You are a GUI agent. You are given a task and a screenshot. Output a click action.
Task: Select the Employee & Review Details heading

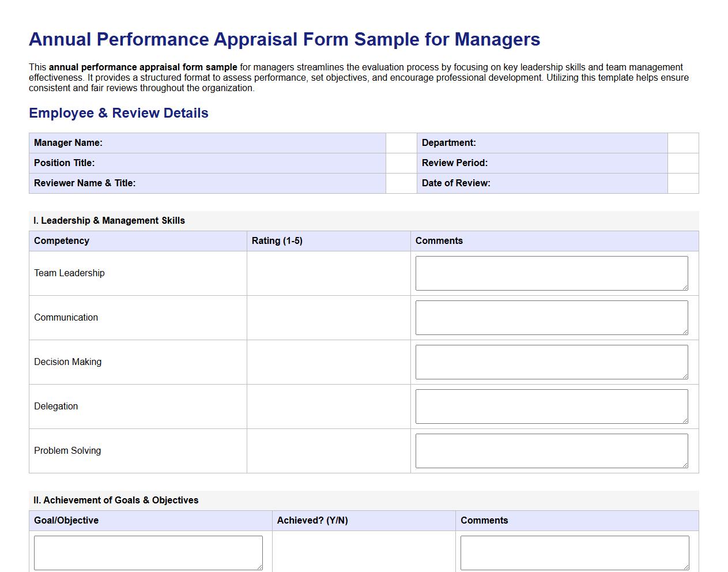click(x=119, y=113)
